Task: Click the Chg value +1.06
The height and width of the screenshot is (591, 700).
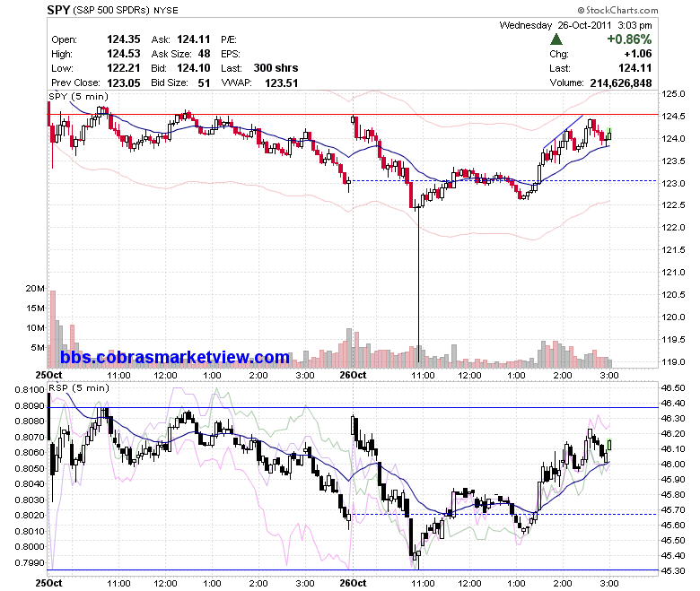Action: coord(638,54)
